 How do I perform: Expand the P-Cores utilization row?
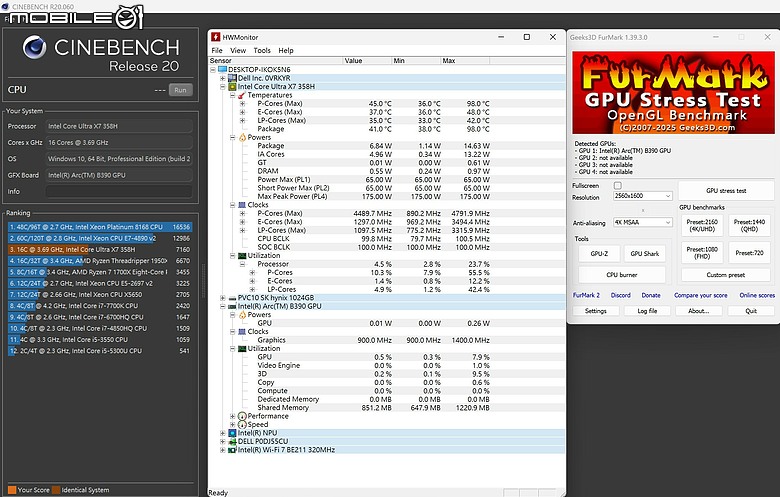point(253,273)
